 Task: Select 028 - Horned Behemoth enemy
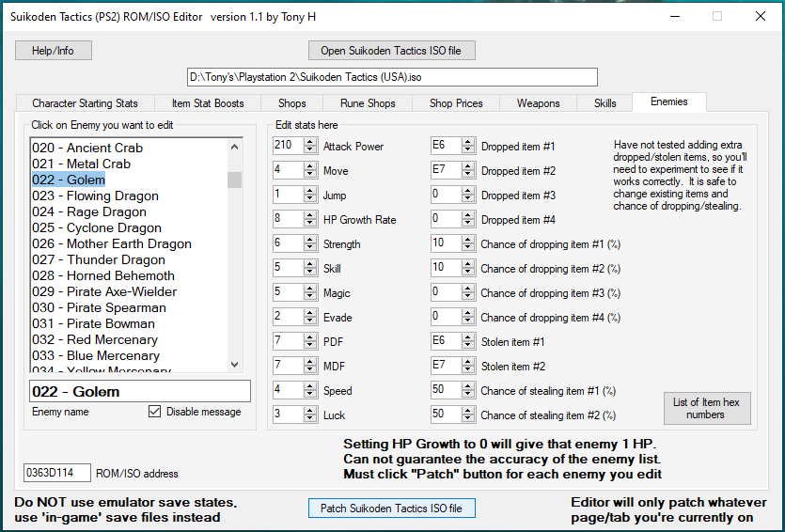click(x=128, y=276)
